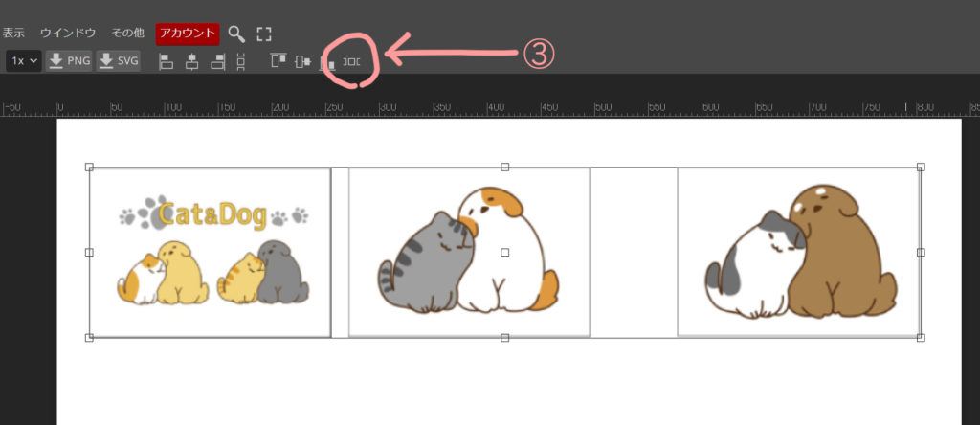Click the magnifying glass search icon

(236, 34)
